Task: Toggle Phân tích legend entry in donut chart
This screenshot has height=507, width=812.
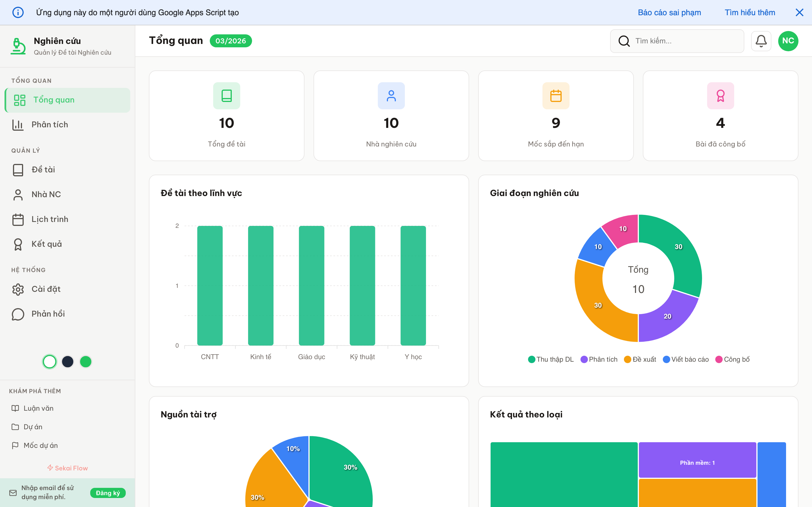Action: point(599,359)
